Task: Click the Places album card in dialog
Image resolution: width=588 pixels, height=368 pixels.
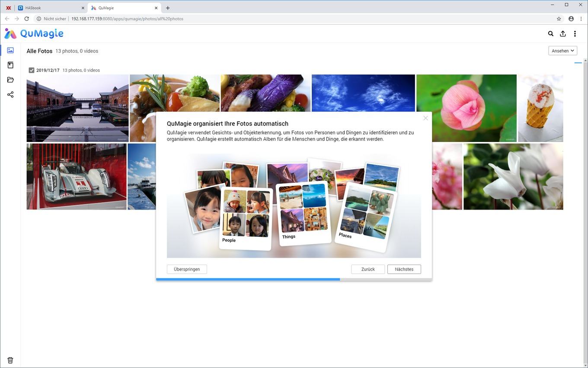Action: (366, 216)
